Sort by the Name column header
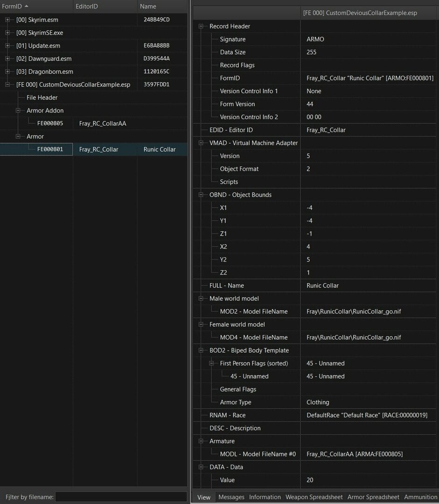 point(162,7)
